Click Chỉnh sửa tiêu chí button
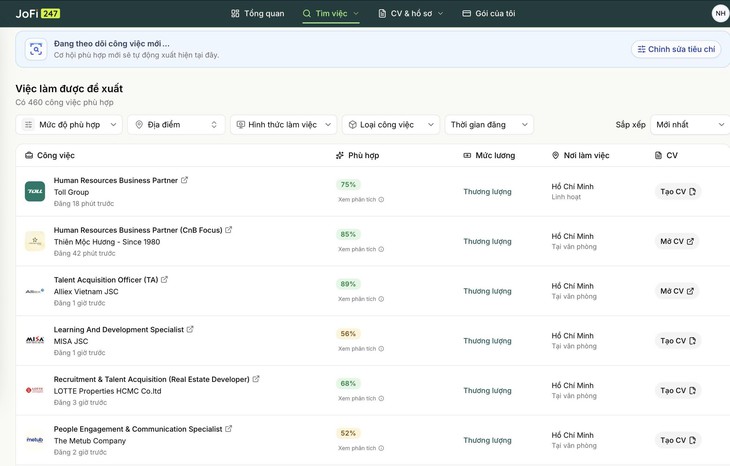 tap(676, 49)
